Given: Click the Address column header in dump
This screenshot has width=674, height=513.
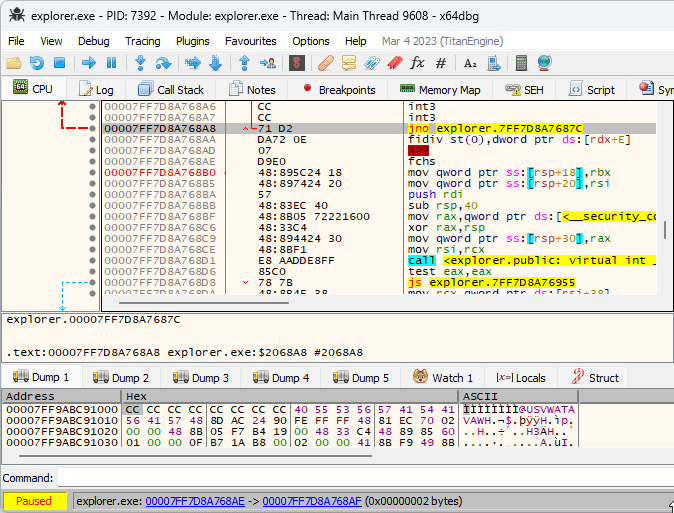Looking at the screenshot, I should click(62, 396).
